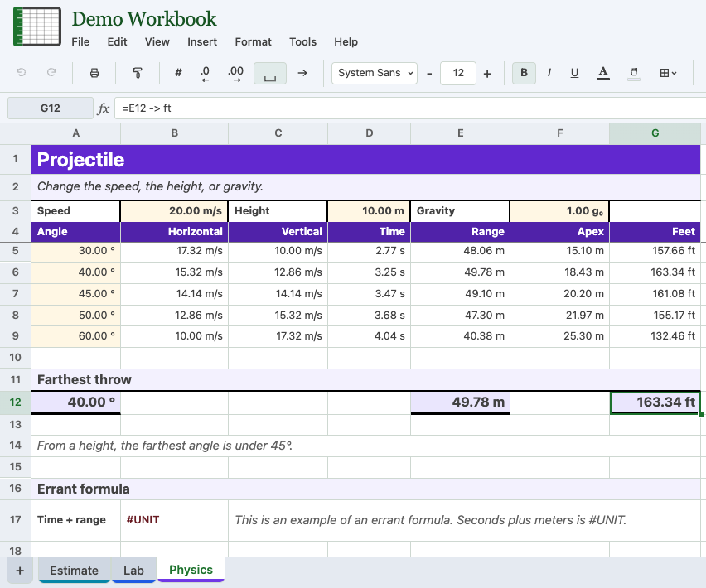
Task: Select column G header
Action: [655, 133]
